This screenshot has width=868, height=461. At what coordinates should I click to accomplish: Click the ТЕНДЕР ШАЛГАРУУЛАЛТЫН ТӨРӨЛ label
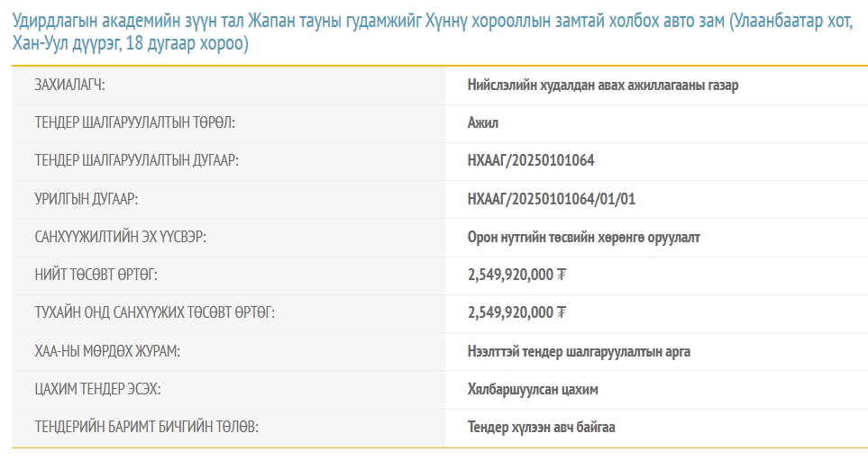coord(140,123)
